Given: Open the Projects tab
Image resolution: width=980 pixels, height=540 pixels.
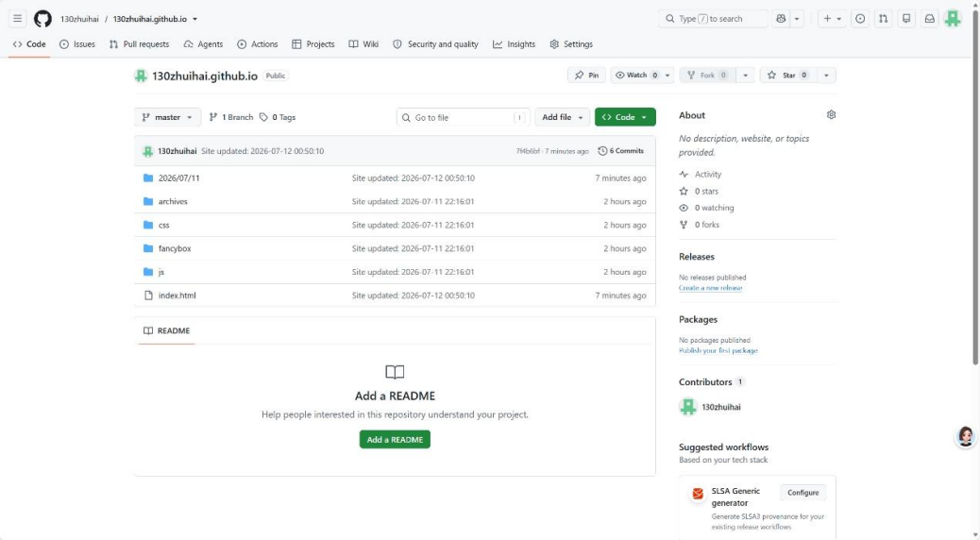Looking at the screenshot, I should click(313, 44).
